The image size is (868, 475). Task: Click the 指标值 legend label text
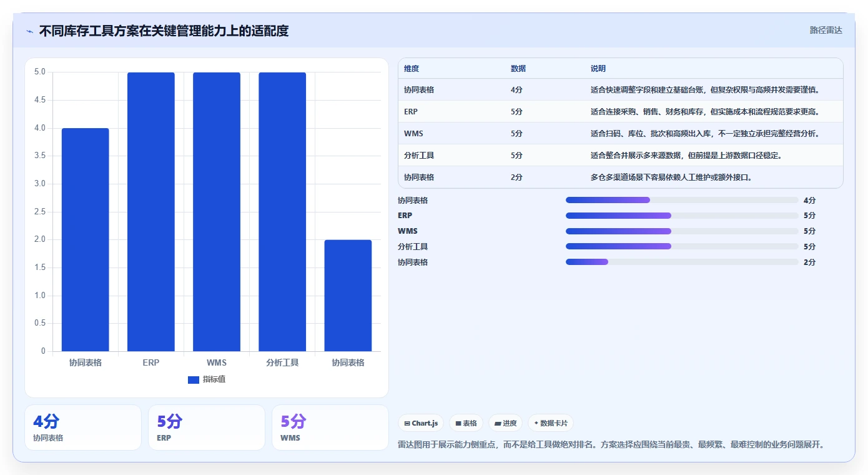pos(214,379)
